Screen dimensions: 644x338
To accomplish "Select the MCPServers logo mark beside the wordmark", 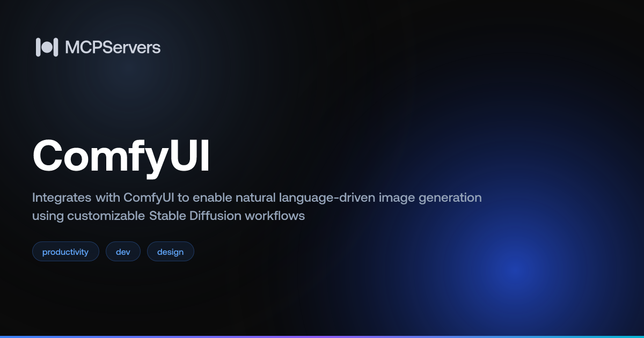I will 47,47.
